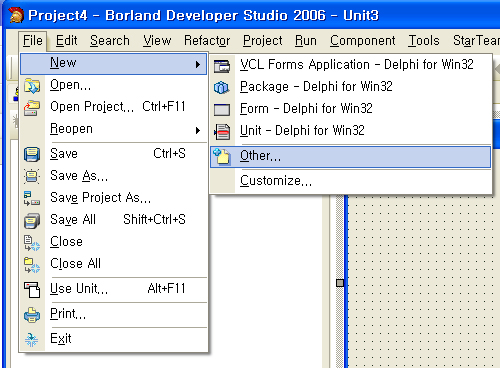500x368 pixels.
Task: Click the Save floppy disk icon
Action: point(32,154)
